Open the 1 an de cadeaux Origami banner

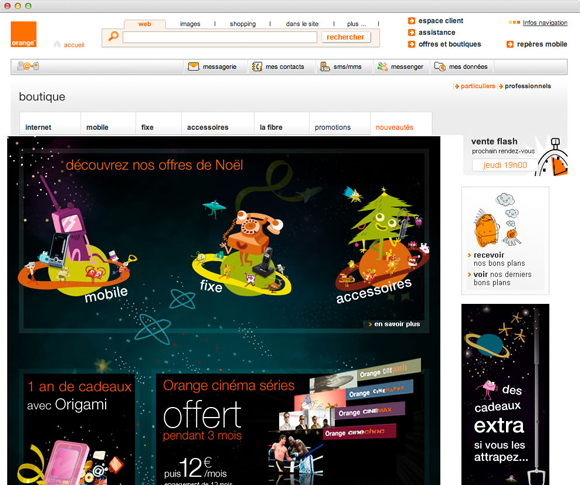[x=79, y=429]
